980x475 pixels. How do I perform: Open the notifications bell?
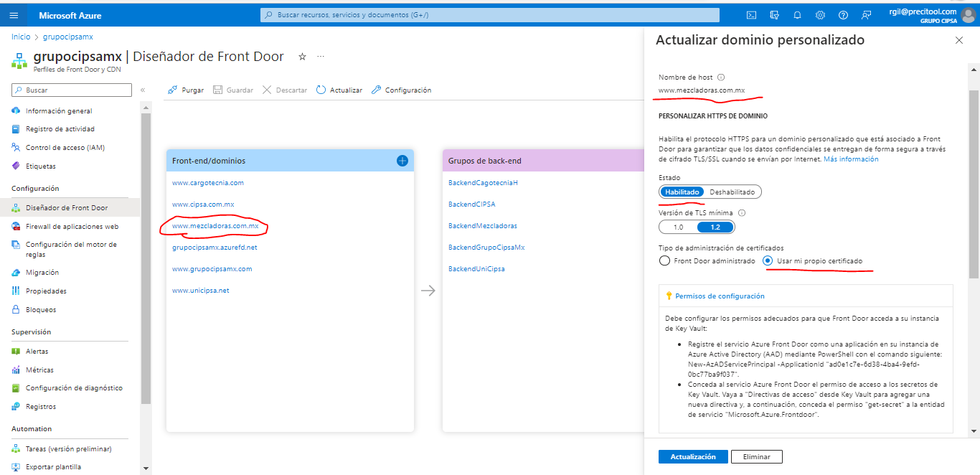pos(797,15)
